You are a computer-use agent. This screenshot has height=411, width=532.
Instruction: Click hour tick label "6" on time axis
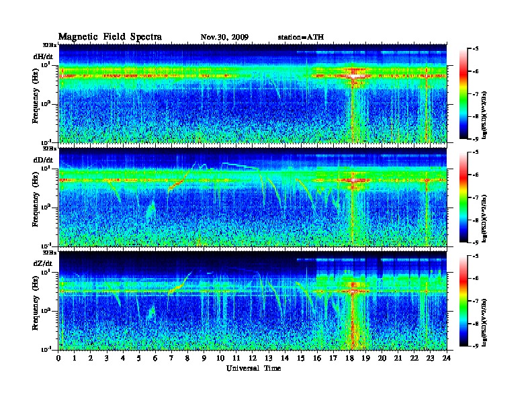point(155,359)
